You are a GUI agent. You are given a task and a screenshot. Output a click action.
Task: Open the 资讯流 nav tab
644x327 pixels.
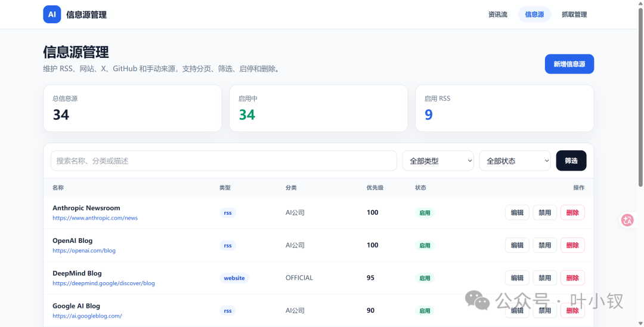click(498, 14)
